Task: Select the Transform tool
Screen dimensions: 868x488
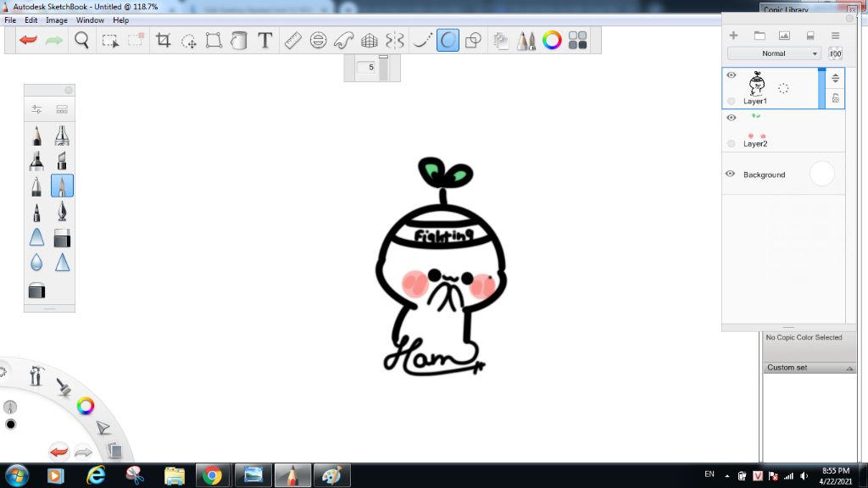Action: pyautogui.click(x=214, y=41)
